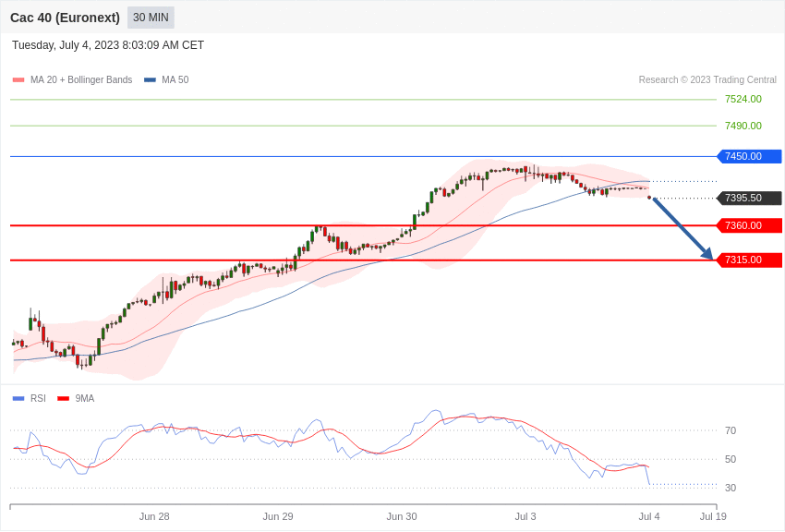Click the 7360.00 red support tag
The width and height of the screenshot is (785, 532).
click(x=750, y=225)
